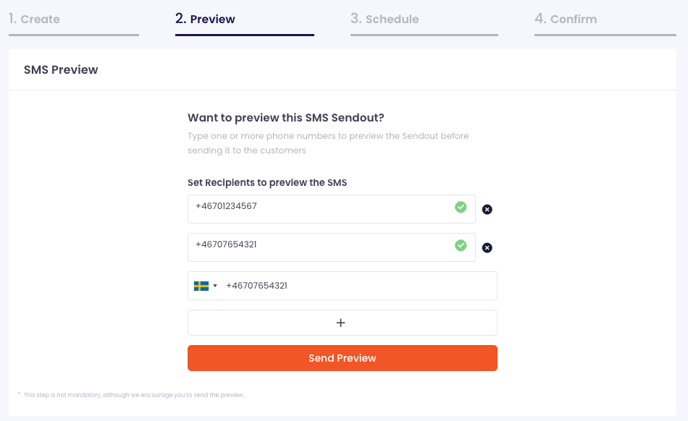
Task: Jump to the 3. Schedule step
Action: click(384, 19)
